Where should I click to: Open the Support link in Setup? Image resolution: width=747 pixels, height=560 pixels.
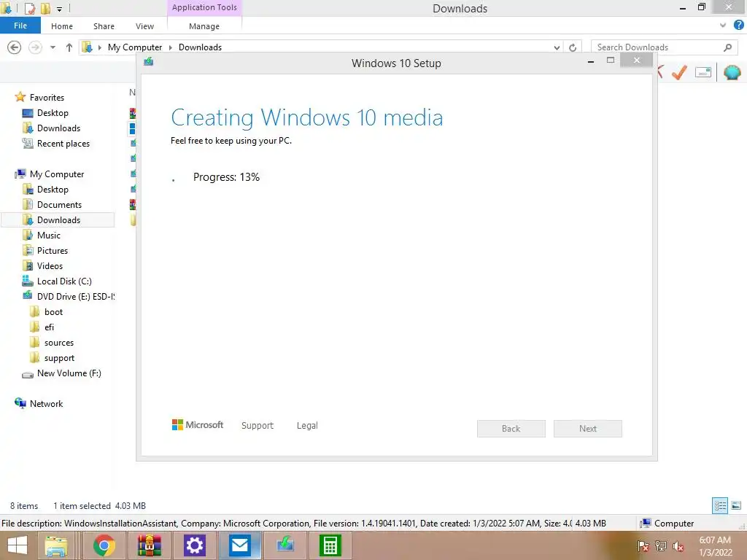pos(258,425)
